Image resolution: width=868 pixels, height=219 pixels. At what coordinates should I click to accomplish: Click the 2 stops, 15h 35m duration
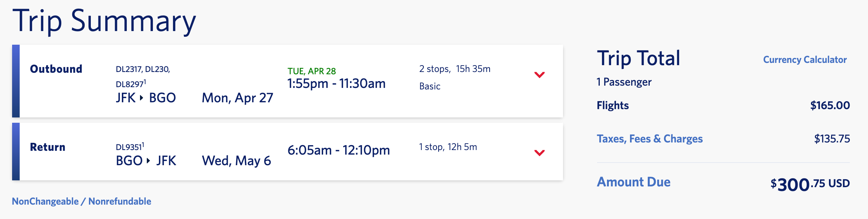(x=454, y=69)
